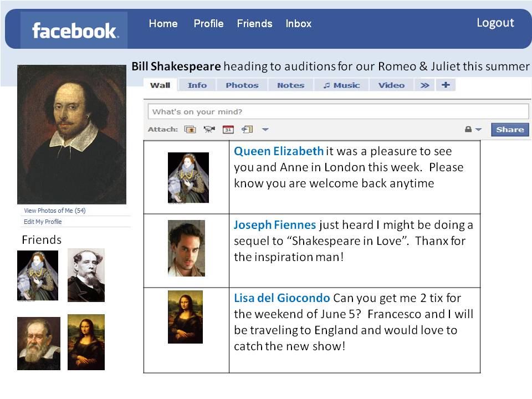Open Joseph Fiennes' profile name link

[x=275, y=224]
